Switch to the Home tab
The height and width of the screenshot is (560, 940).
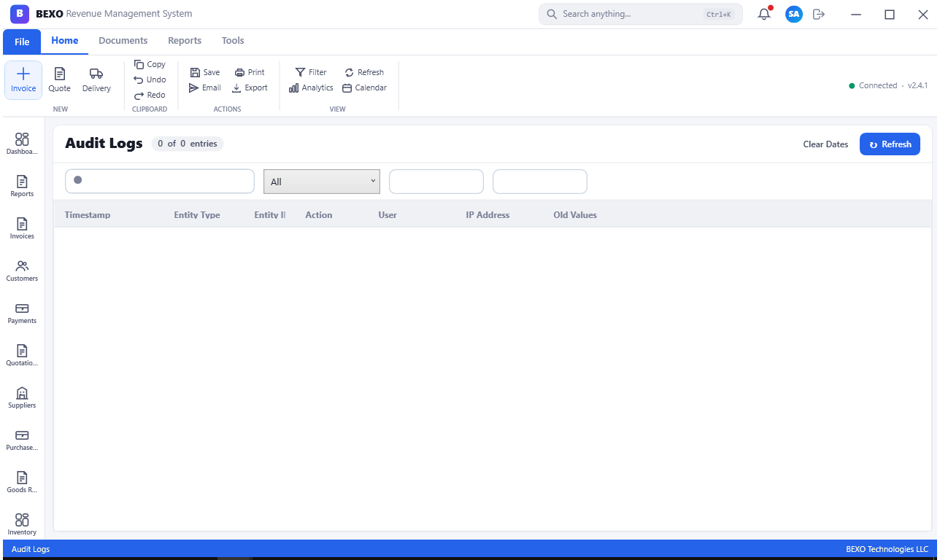pyautogui.click(x=65, y=41)
